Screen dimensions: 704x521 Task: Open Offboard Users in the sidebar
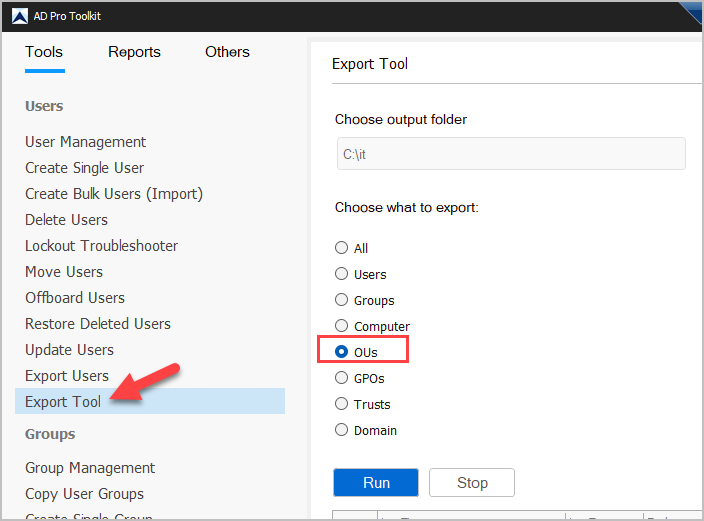(x=75, y=298)
